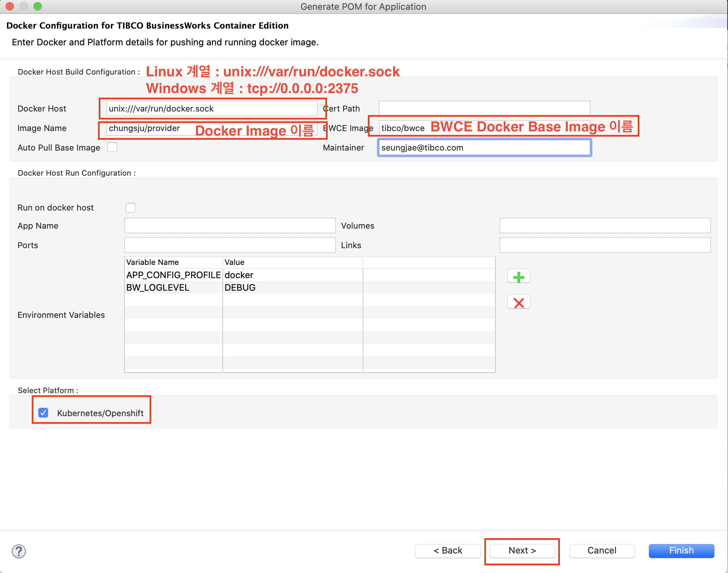Click the Docker Host input field

pyautogui.click(x=212, y=108)
